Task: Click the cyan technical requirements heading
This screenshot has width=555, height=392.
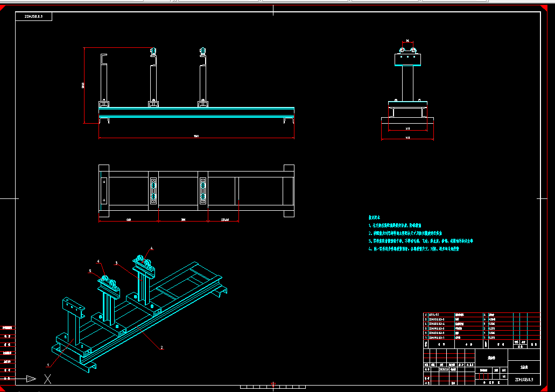Action: 374,217
